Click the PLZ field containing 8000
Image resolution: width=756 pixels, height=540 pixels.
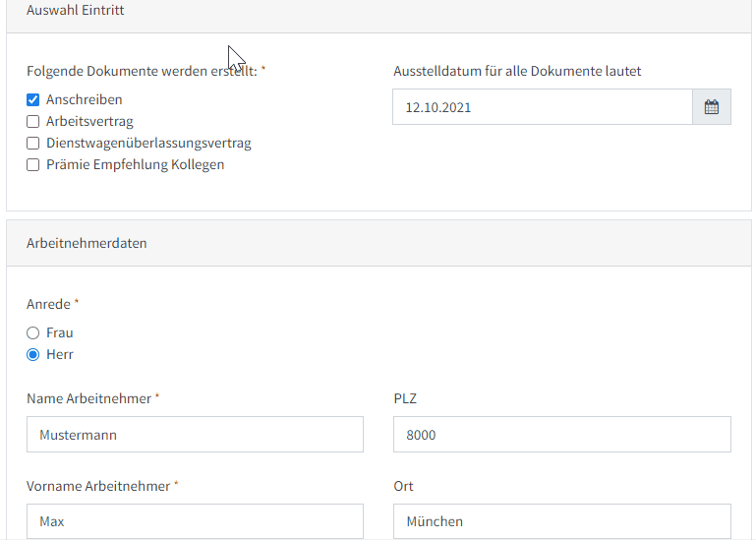(x=561, y=434)
